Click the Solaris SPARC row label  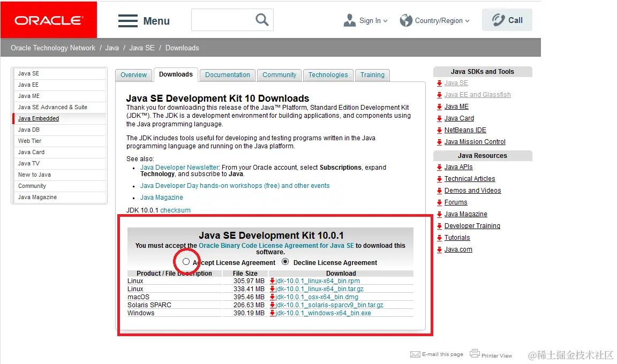coord(149,305)
